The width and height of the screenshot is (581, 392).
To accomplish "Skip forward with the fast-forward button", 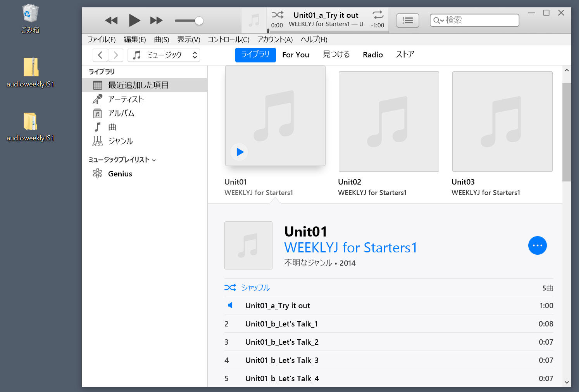I will [156, 21].
